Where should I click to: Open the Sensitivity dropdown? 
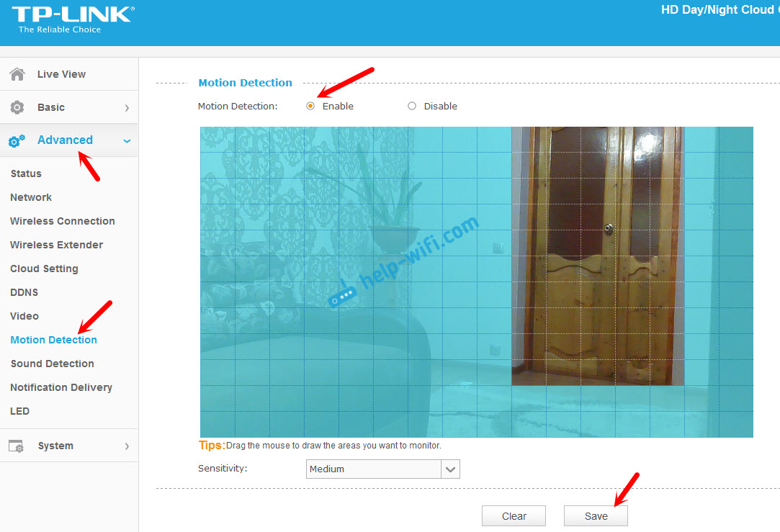click(451, 469)
